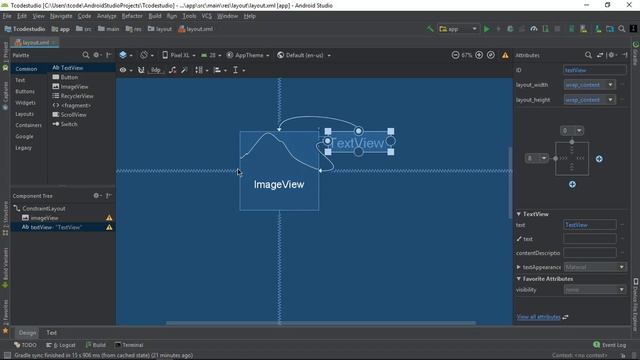Click the ID input field

(x=595, y=70)
